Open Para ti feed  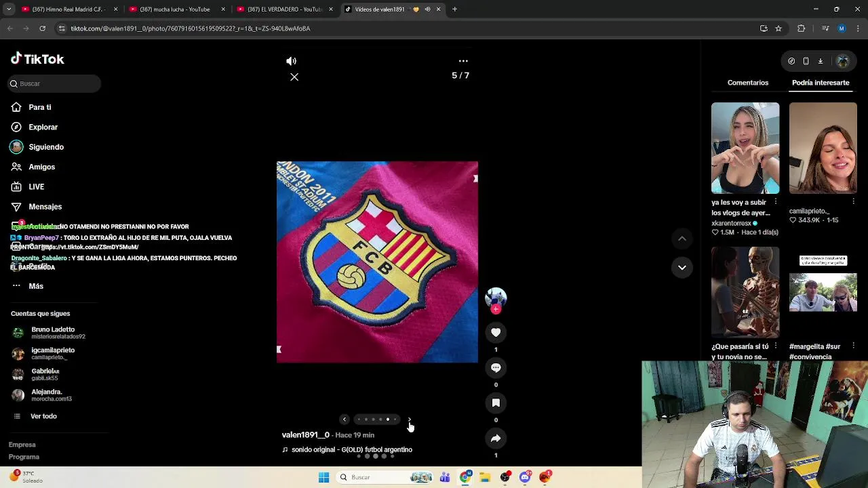[39, 107]
